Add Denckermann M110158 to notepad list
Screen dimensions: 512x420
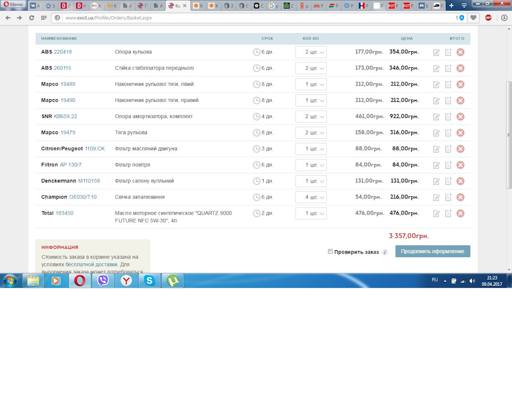(x=449, y=181)
